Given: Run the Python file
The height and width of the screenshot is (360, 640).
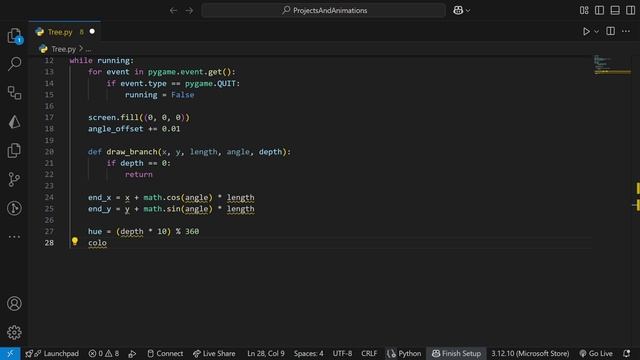Looking at the screenshot, I should coord(586,31).
